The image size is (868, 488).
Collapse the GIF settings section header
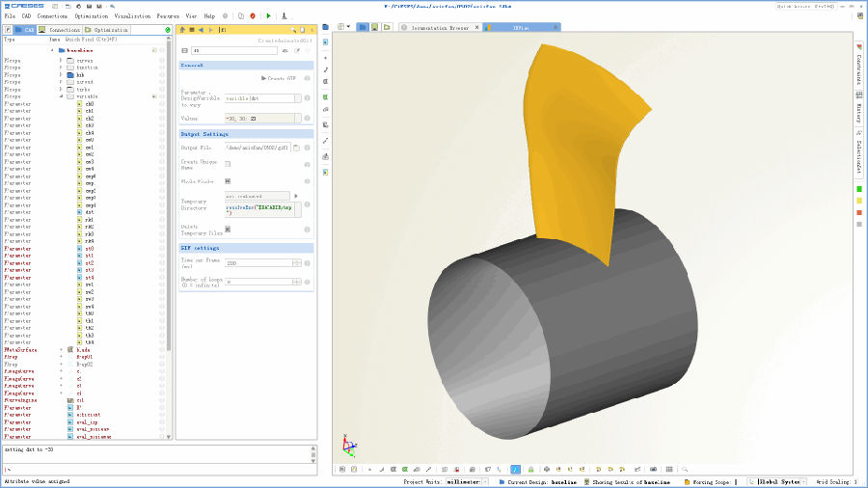click(x=246, y=248)
